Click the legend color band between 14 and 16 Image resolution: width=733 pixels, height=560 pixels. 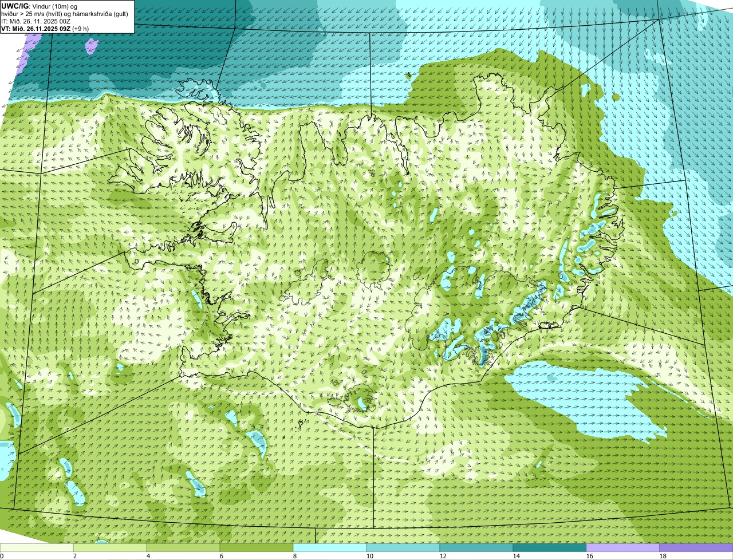coord(550,548)
